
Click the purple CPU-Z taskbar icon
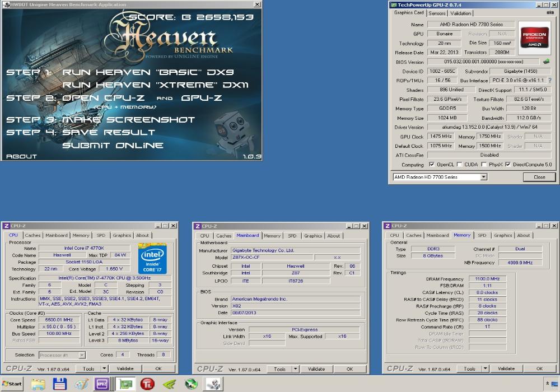(102, 384)
